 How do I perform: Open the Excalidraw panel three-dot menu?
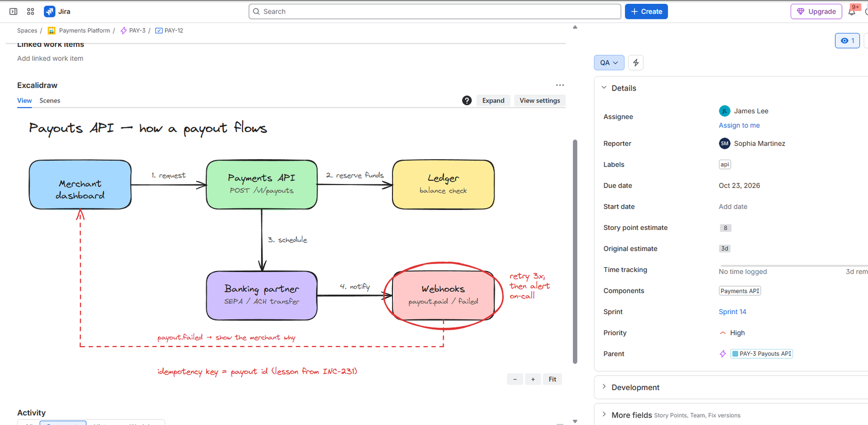tap(560, 85)
